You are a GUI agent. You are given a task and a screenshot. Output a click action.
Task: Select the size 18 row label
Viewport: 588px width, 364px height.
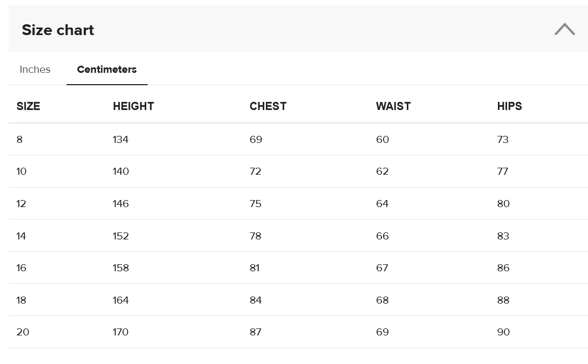point(22,300)
